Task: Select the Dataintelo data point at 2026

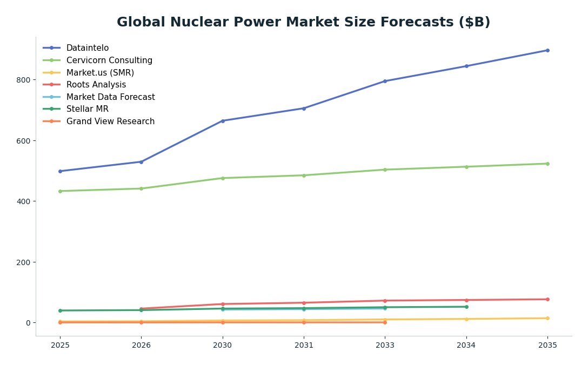Action: pyautogui.click(x=142, y=162)
